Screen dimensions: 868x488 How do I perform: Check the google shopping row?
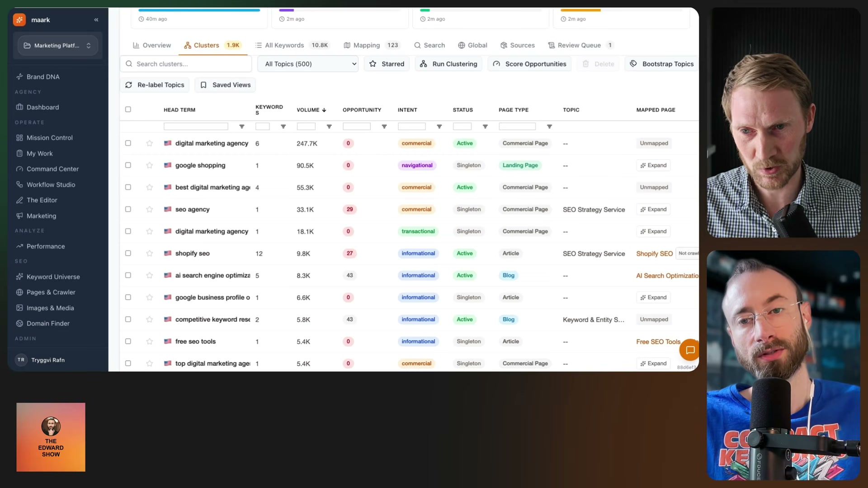click(x=128, y=165)
